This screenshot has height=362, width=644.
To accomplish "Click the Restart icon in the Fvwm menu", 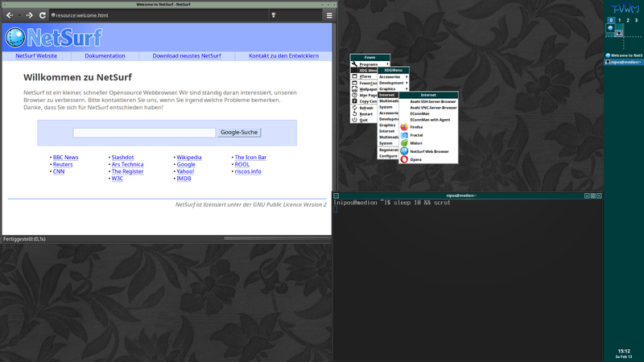I will click(354, 113).
